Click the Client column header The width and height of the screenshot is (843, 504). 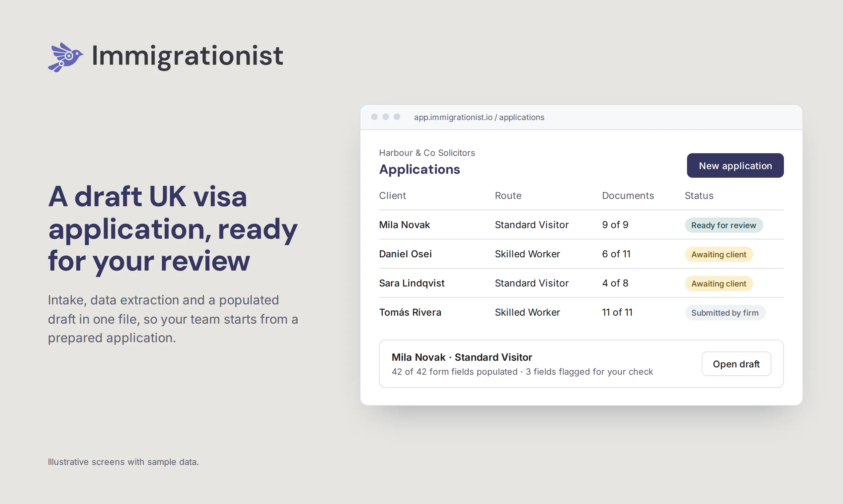click(x=392, y=195)
